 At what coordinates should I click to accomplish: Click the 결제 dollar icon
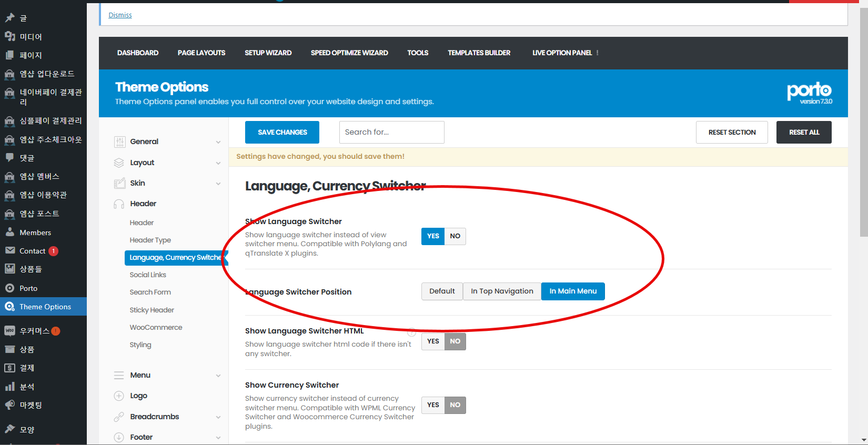coord(9,368)
